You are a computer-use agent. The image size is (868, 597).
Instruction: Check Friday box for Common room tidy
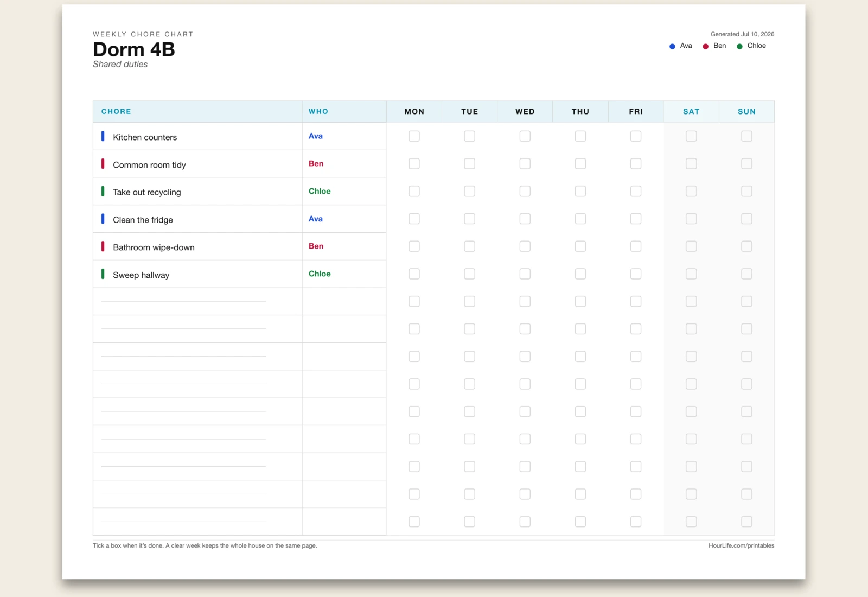point(636,163)
